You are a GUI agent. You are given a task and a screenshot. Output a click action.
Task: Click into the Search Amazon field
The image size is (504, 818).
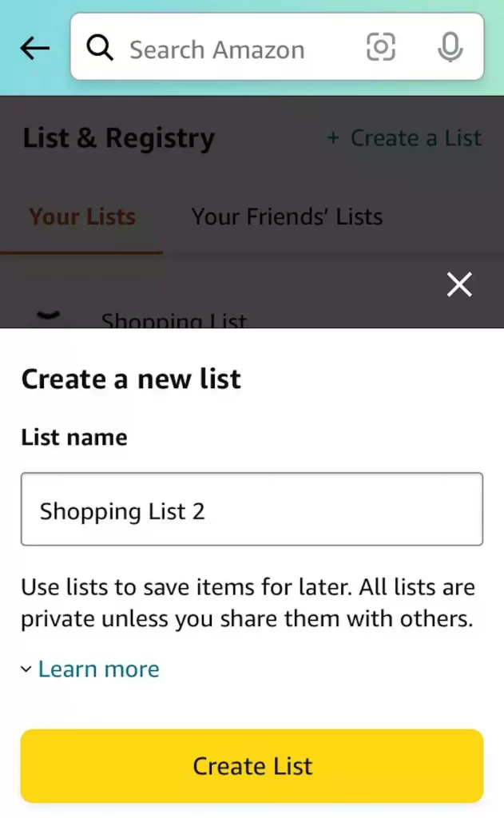232,50
